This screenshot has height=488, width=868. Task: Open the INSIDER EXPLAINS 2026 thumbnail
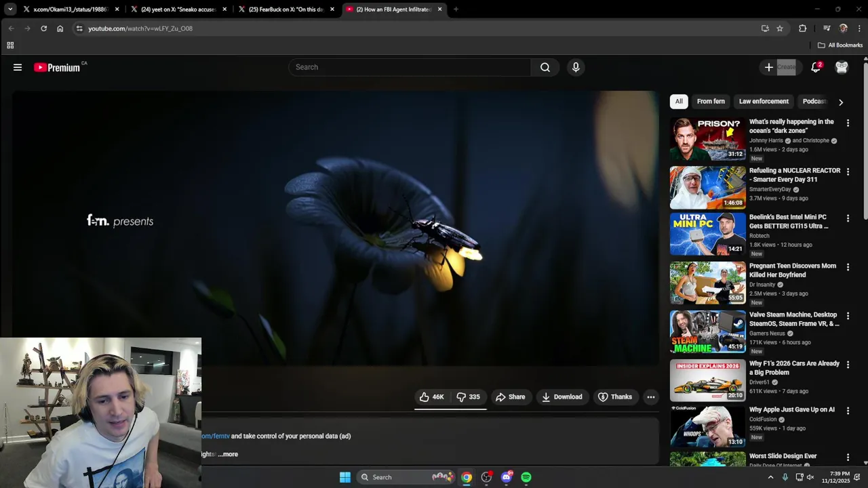(707, 380)
